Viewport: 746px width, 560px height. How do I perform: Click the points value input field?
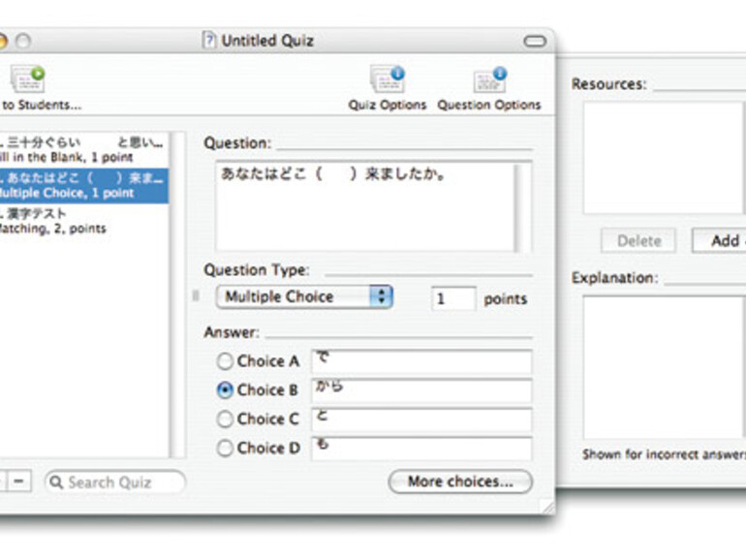coord(452,298)
